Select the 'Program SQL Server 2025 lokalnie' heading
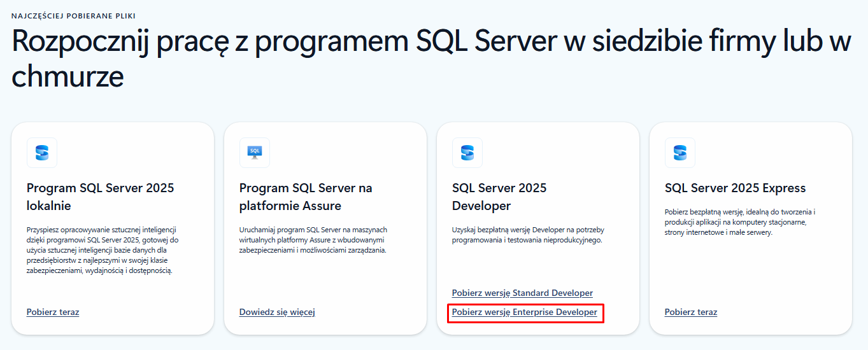The image size is (868, 350). pyautogui.click(x=100, y=197)
